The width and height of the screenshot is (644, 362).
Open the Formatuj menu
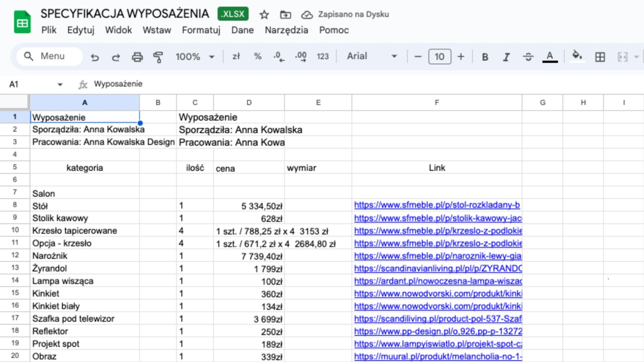point(201,30)
